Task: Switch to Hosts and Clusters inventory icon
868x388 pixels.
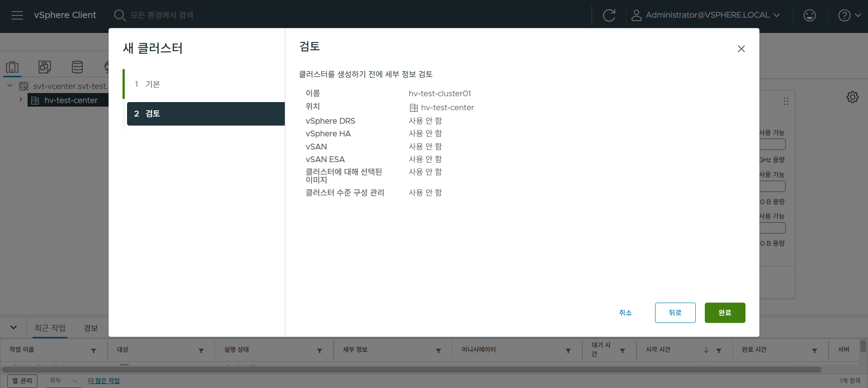Action: (12, 67)
